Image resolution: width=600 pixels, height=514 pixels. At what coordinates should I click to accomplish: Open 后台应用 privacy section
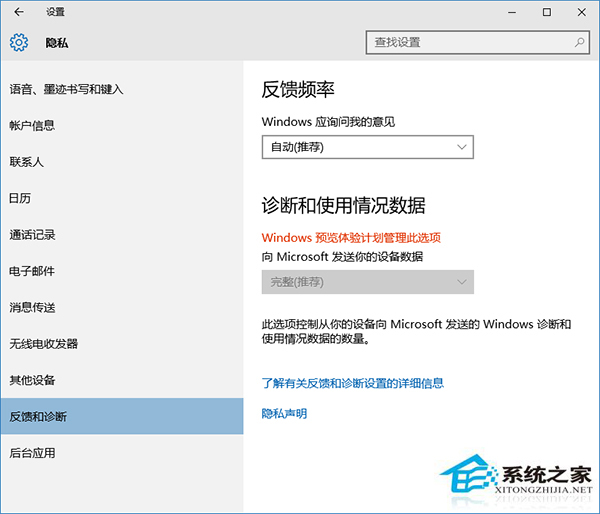(122, 453)
